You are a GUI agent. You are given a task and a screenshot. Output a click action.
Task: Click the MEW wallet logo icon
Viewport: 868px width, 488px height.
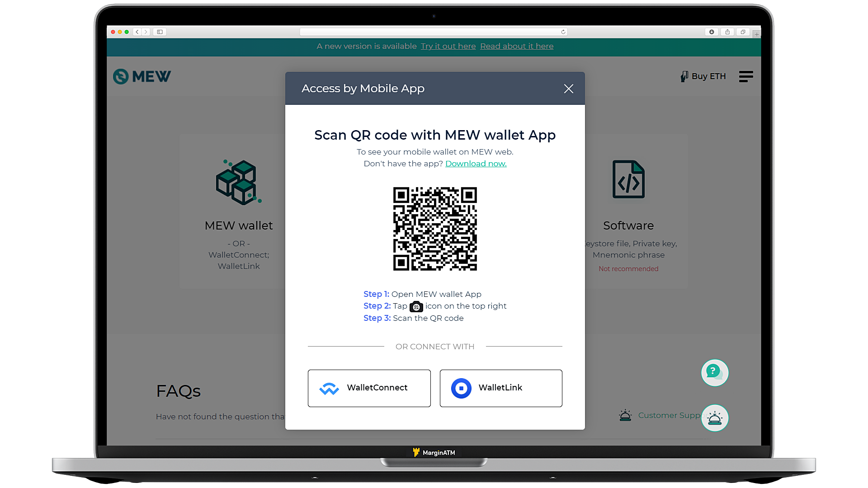(x=238, y=182)
